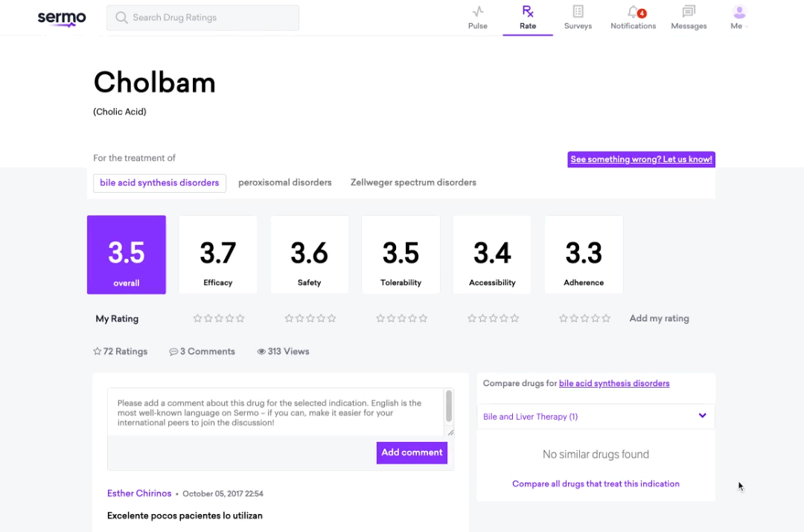The height and width of the screenshot is (532, 804).
Task: Select the 3.3 Adherence rating card
Action: pyautogui.click(x=584, y=254)
